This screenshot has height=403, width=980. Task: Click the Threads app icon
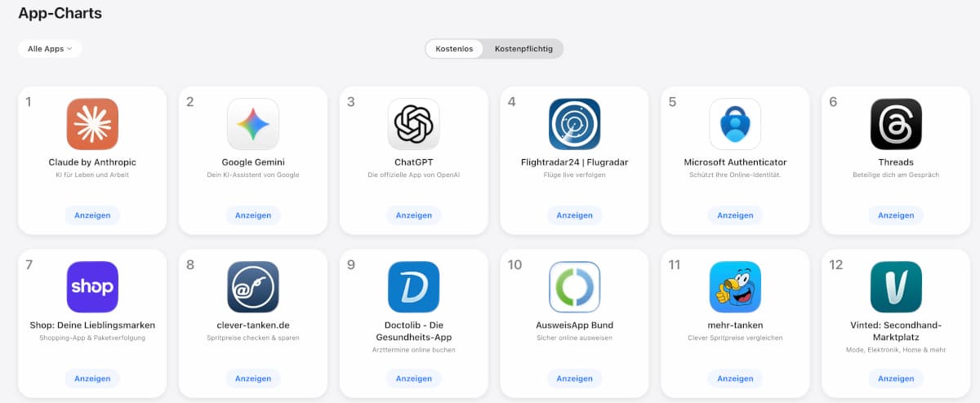click(896, 124)
